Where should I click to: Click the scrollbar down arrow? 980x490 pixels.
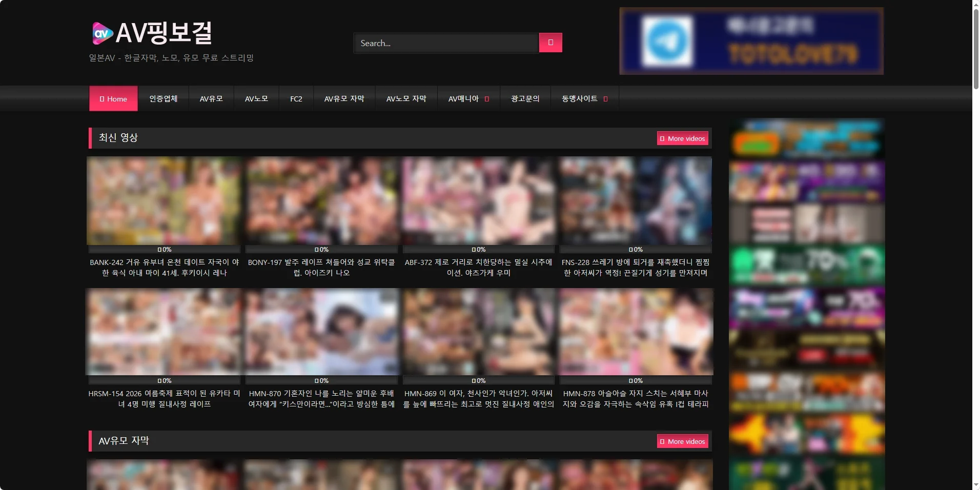pyautogui.click(x=976, y=485)
